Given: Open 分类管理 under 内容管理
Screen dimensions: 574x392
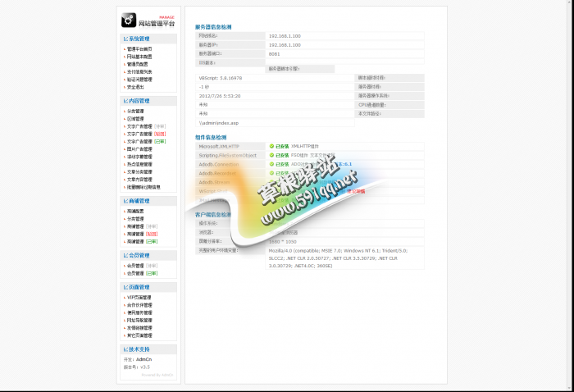Looking at the screenshot, I should point(135,112).
